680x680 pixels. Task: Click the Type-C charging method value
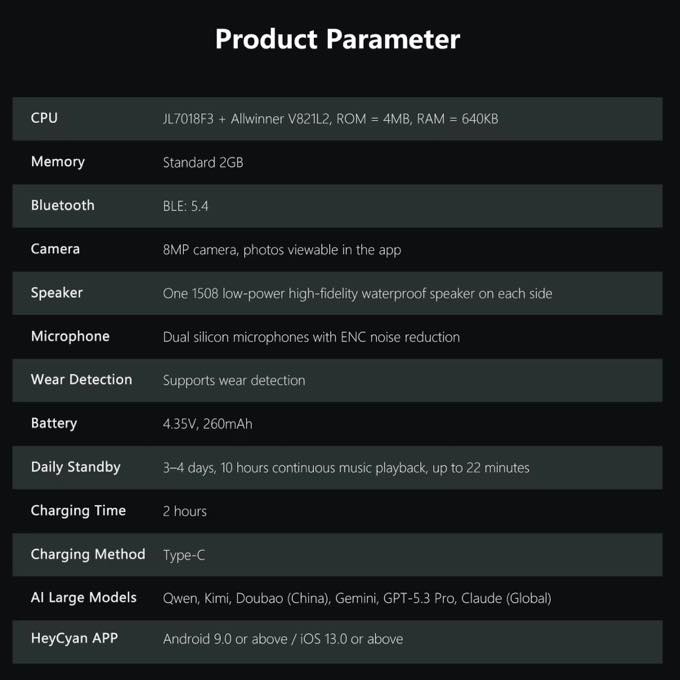tap(184, 555)
